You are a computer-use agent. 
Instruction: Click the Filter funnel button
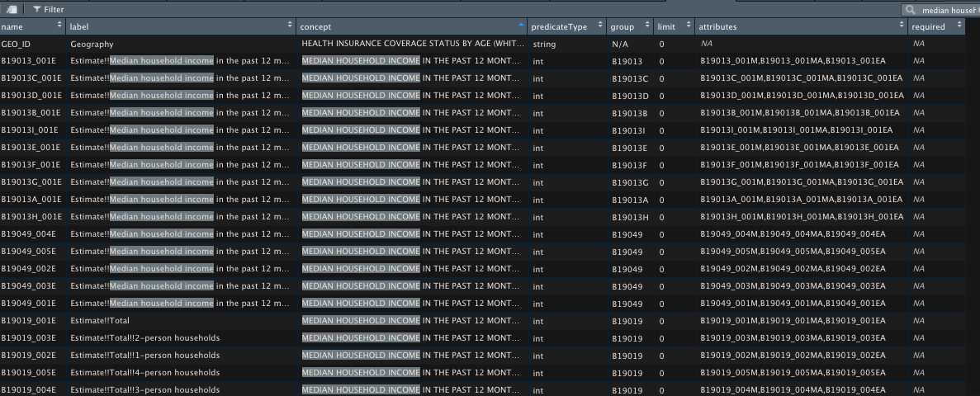click(x=48, y=9)
